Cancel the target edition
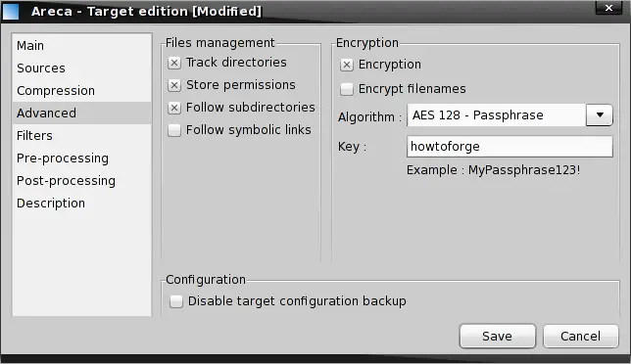This screenshot has width=631, height=364. 580,336
